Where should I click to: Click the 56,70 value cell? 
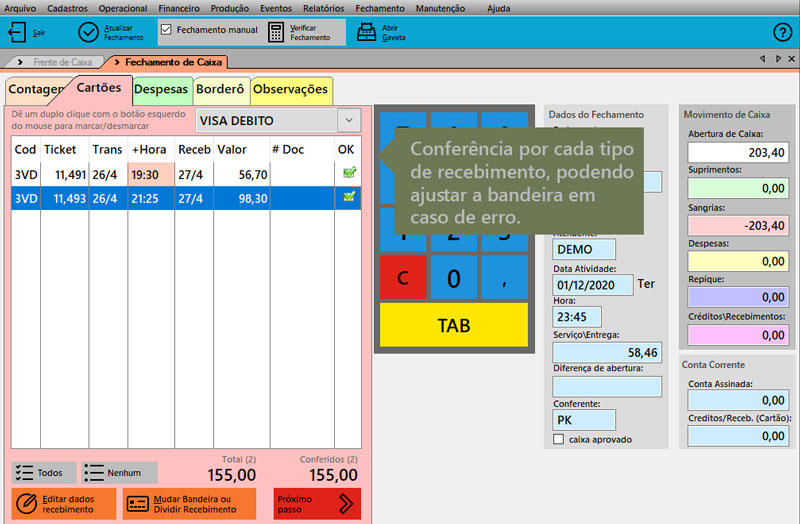(242, 174)
